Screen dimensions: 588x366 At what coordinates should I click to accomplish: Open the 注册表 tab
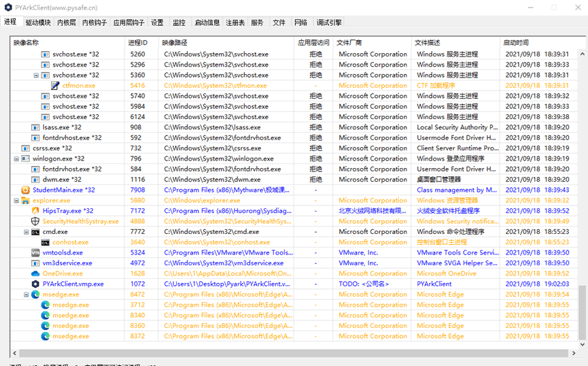coord(235,22)
